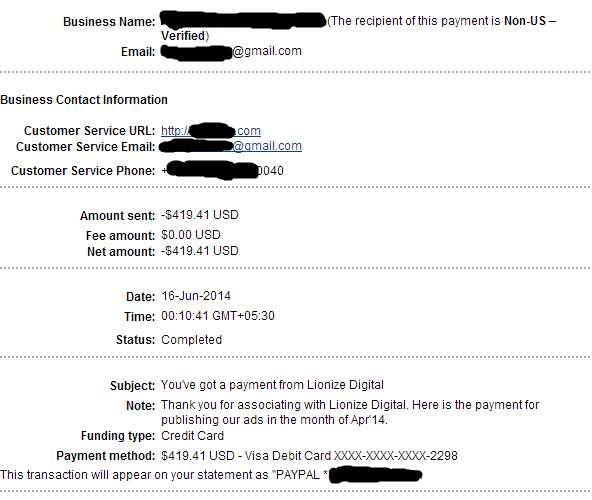Click the Amount sent value -$419.41 USD

click(x=200, y=215)
